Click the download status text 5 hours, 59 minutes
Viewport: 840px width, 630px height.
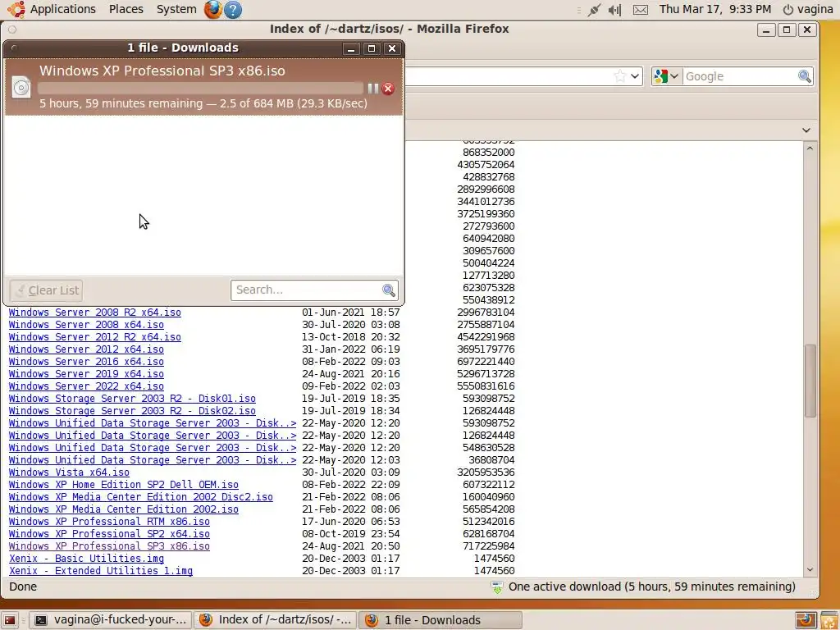pyautogui.click(x=203, y=103)
